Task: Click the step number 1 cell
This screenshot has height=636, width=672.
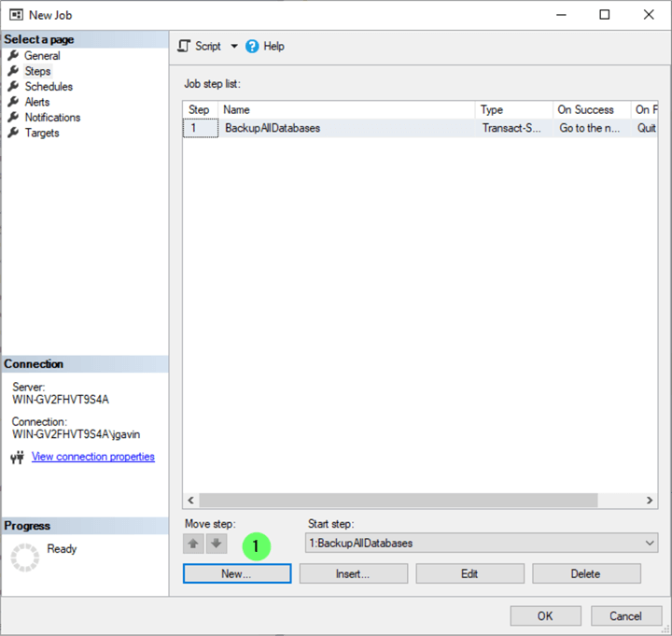Action: tap(201, 128)
